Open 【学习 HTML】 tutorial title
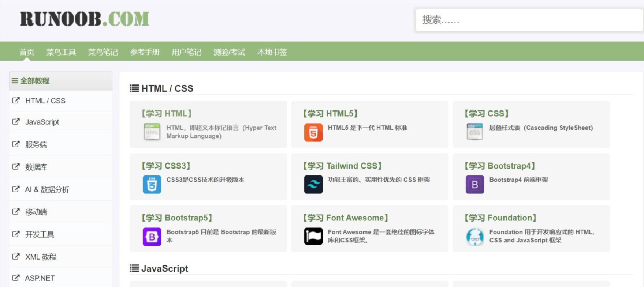This screenshot has width=644, height=287. (167, 113)
